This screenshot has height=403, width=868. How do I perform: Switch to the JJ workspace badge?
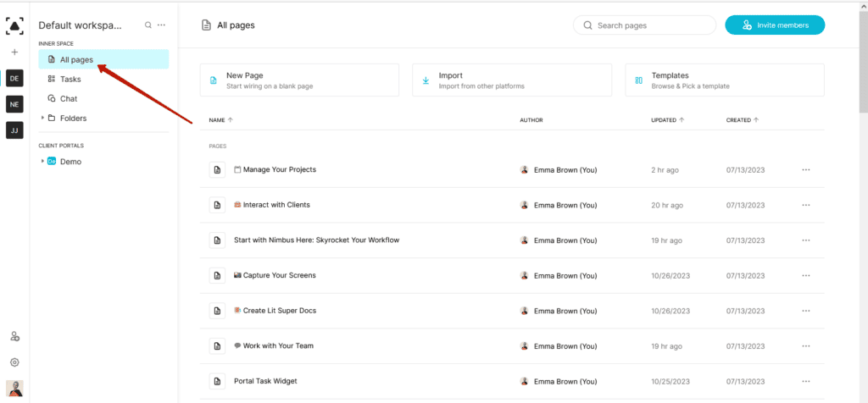click(14, 130)
